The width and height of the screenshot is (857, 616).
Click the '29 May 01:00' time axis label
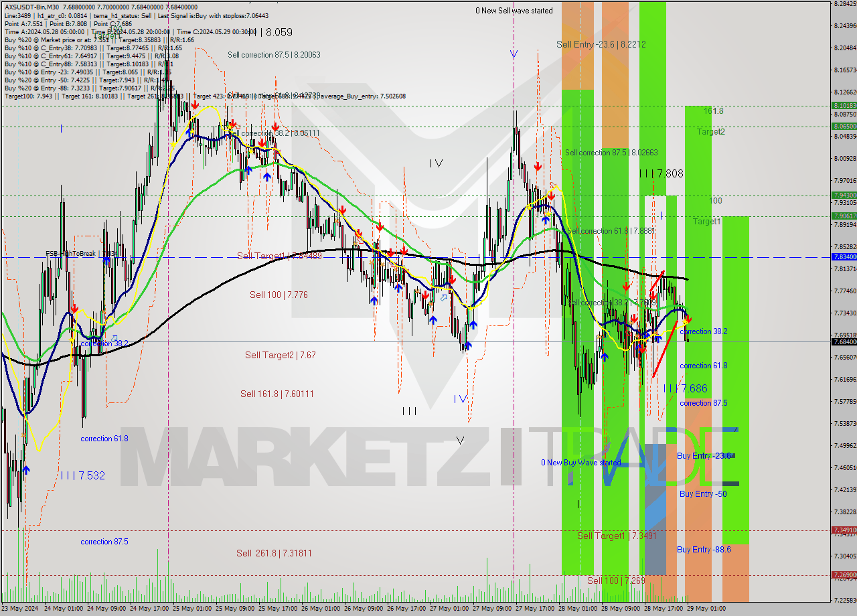(x=706, y=609)
